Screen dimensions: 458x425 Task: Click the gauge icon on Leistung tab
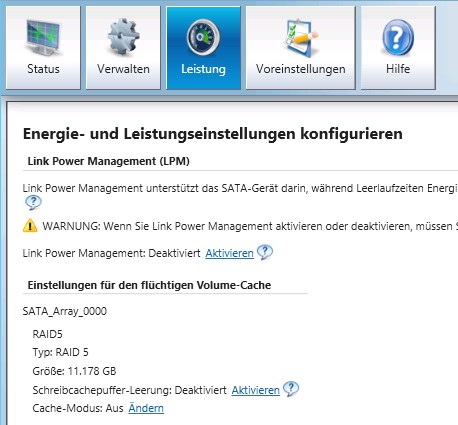pos(203,37)
